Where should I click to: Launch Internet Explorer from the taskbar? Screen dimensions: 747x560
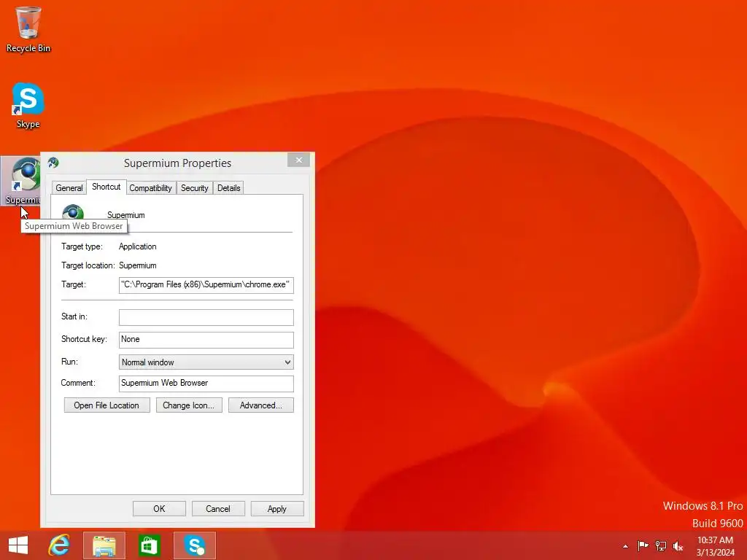[59, 545]
